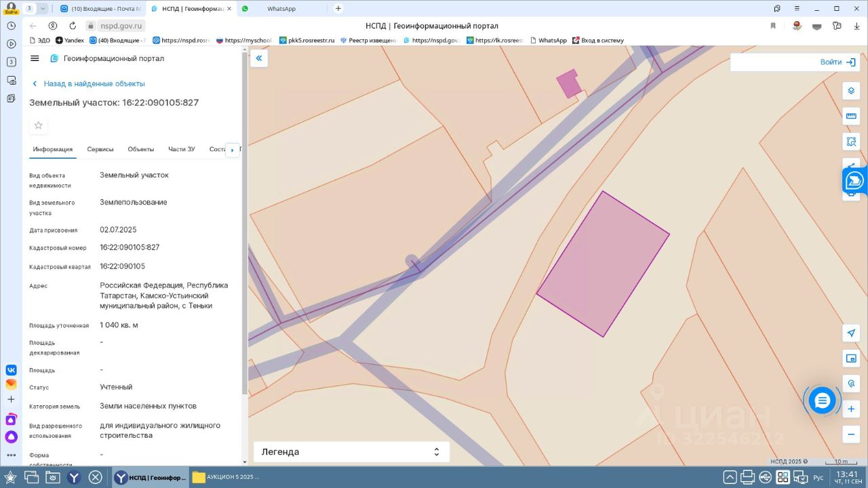This screenshot has height=488, width=868.
Task: Zoom in on the map with plus
Action: tap(851, 409)
